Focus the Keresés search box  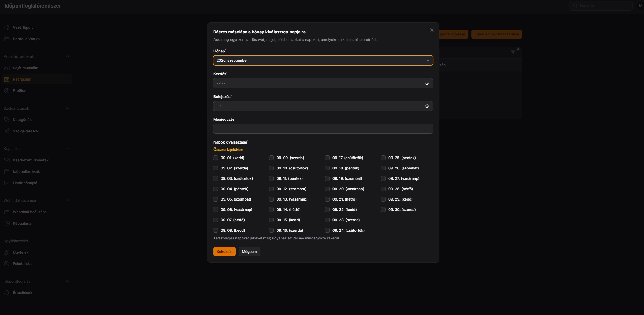pos(601,6)
